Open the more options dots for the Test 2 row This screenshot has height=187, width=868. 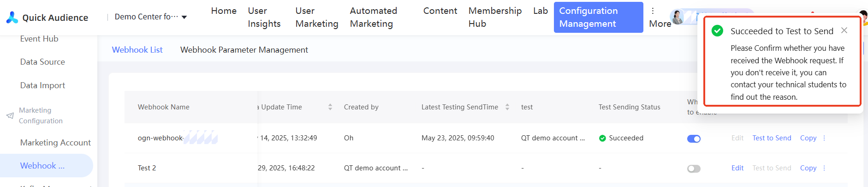(824, 168)
